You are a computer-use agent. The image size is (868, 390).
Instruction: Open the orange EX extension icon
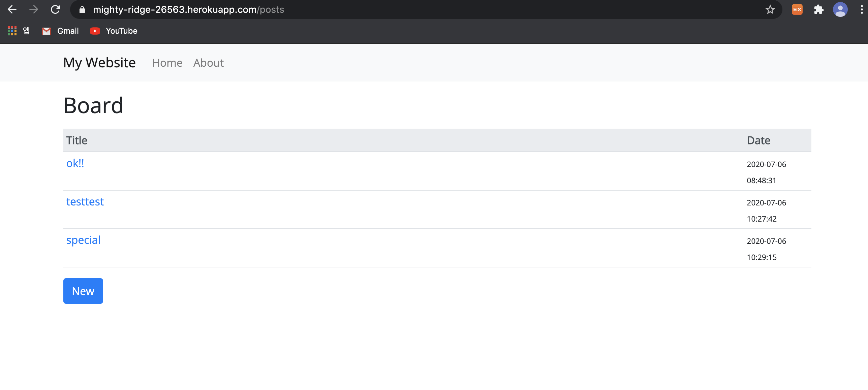point(797,9)
